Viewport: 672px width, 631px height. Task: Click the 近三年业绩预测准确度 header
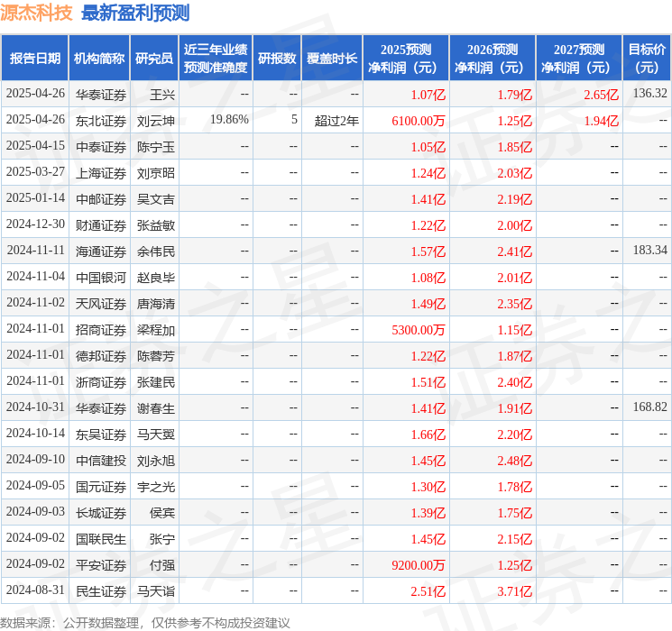point(216,59)
